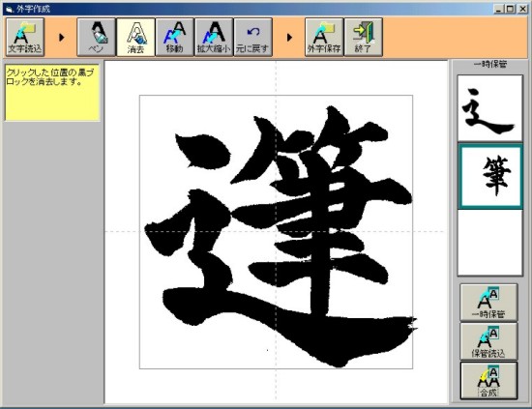The width and height of the screenshot is (532, 409).
Task: Save the glyph with 外字保存
Action: (324, 37)
